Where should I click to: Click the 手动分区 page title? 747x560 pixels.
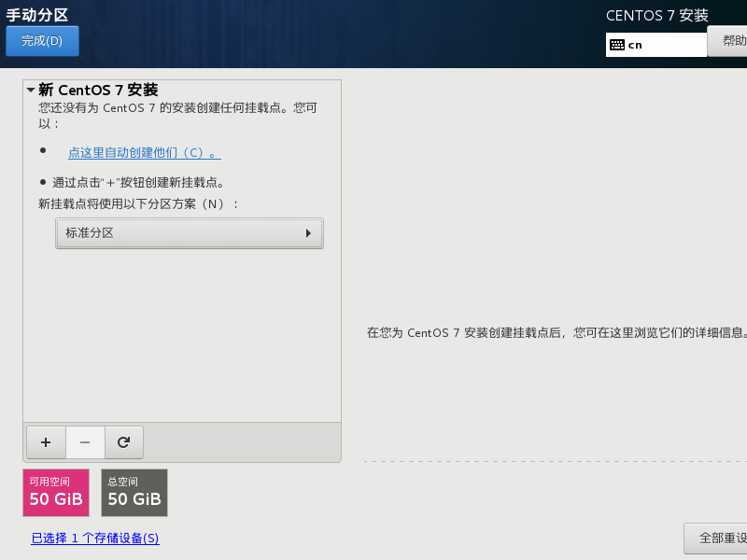click(36, 15)
